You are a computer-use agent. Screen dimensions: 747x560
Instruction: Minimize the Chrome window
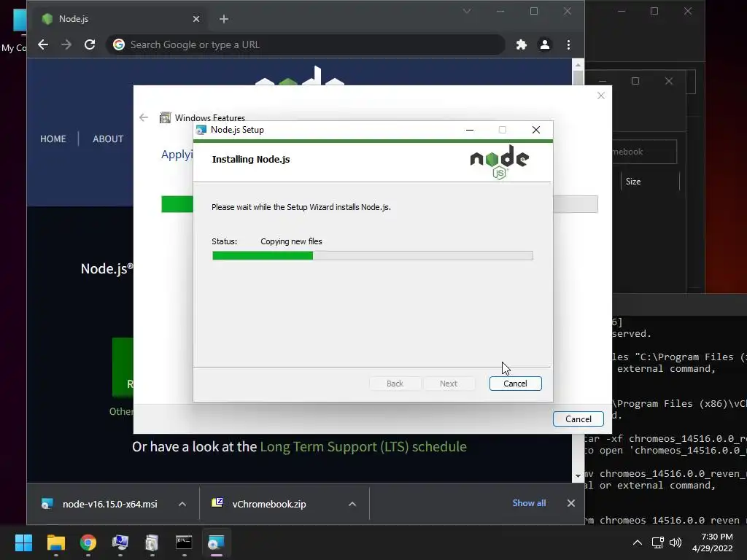point(500,11)
